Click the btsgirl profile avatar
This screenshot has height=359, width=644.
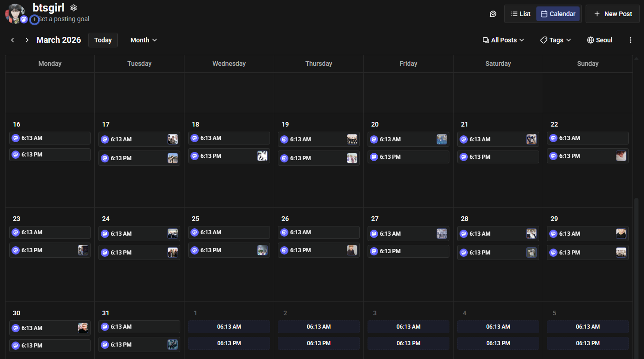coord(14,12)
